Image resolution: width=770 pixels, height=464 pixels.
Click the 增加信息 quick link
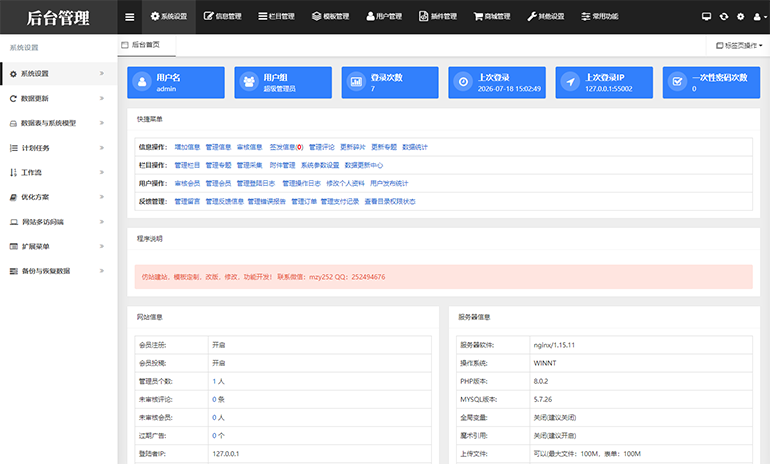pyautogui.click(x=187, y=147)
